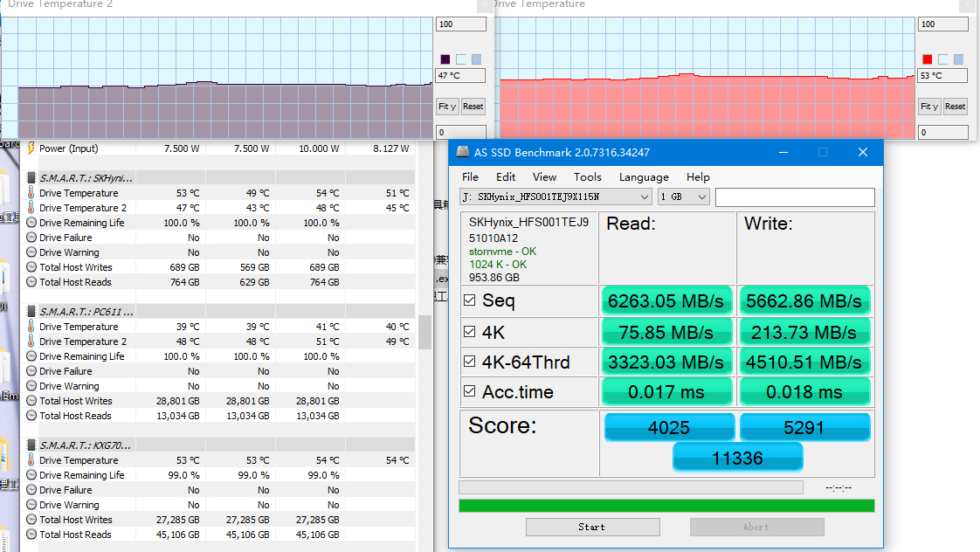The width and height of the screenshot is (980, 552).
Task: Click the red swatch in Drive Temperature graph
Action: (x=928, y=59)
